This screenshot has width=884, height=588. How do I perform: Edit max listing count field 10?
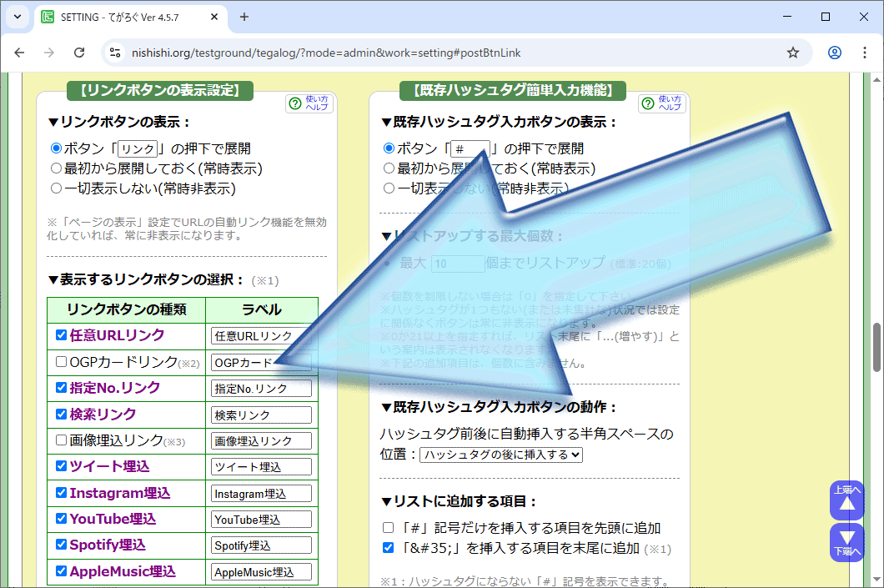458,264
